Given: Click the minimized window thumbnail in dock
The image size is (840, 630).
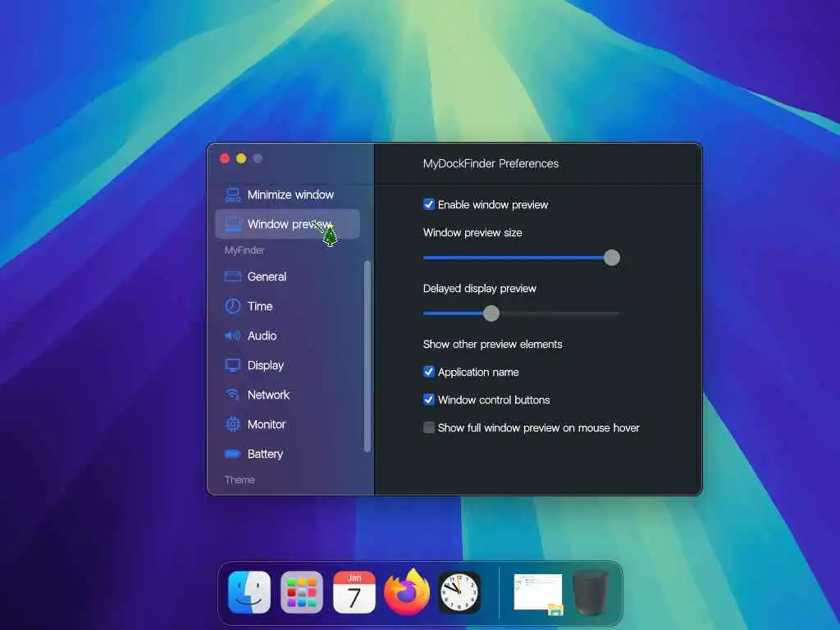Looking at the screenshot, I should 538,592.
